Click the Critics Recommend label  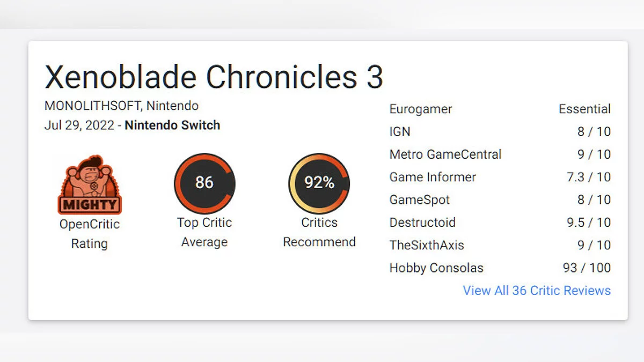click(x=319, y=232)
